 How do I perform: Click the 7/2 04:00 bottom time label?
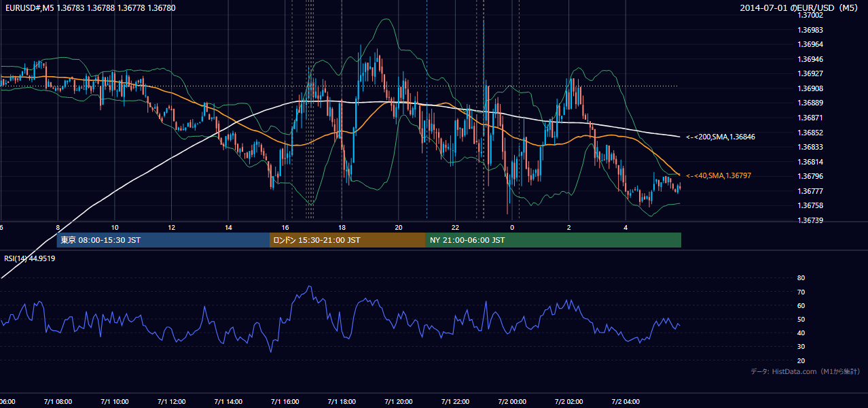coord(626,402)
